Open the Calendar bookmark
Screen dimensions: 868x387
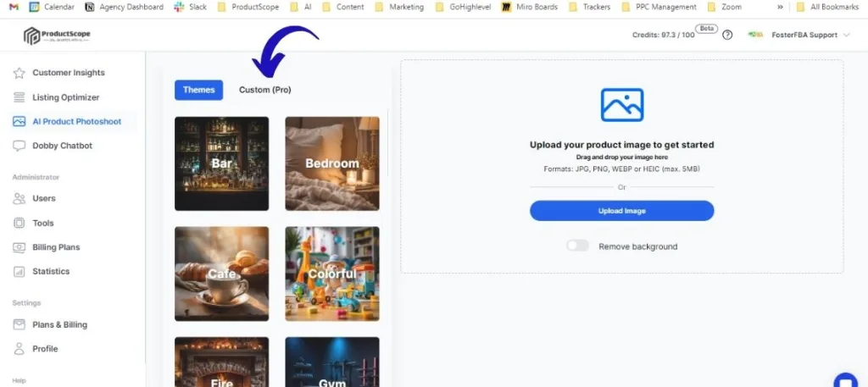52,7
